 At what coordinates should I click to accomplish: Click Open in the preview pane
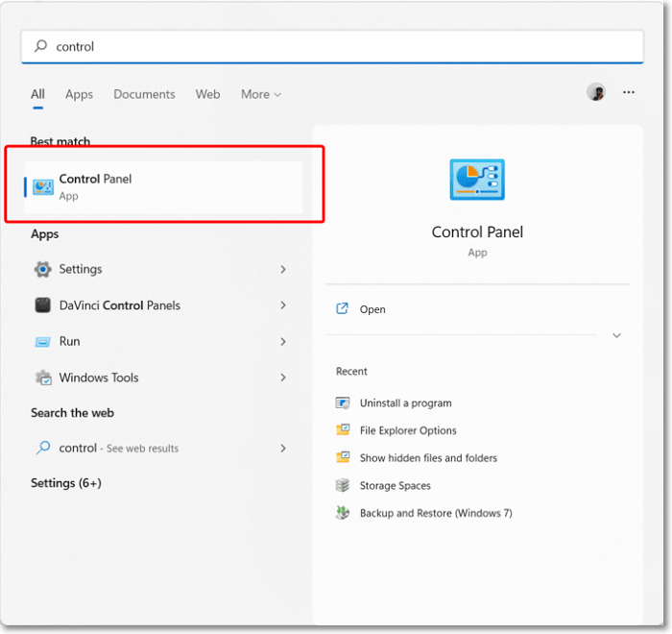pyautogui.click(x=372, y=309)
